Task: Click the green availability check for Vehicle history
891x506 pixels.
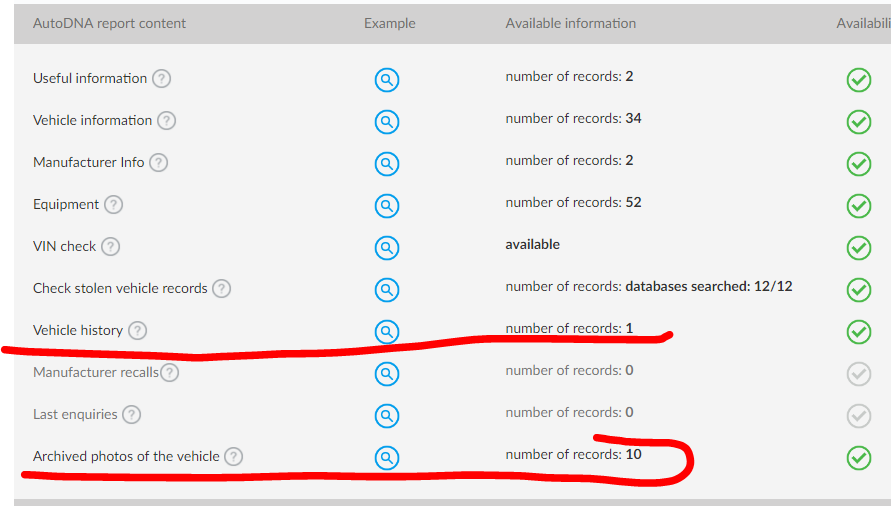Action: [859, 331]
